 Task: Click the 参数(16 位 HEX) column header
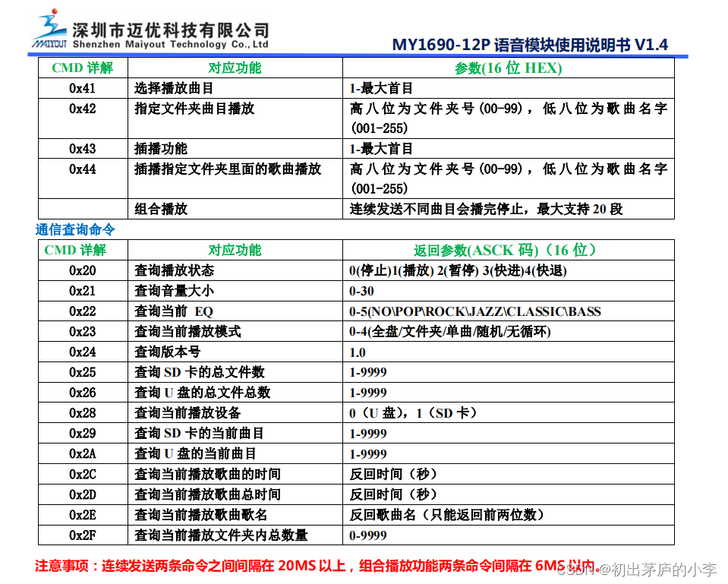pyautogui.click(x=509, y=68)
